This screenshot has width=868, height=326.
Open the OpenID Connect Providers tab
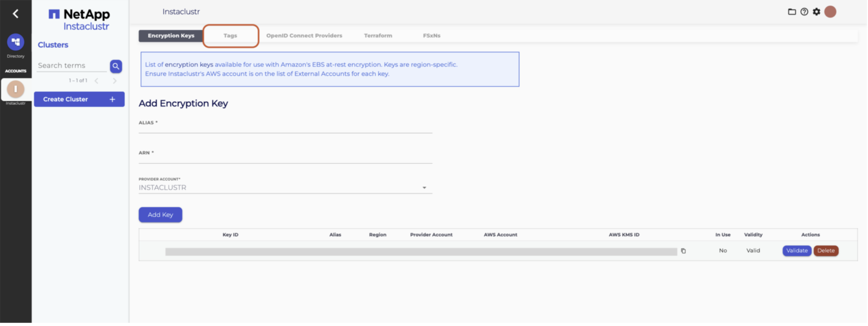click(x=304, y=36)
